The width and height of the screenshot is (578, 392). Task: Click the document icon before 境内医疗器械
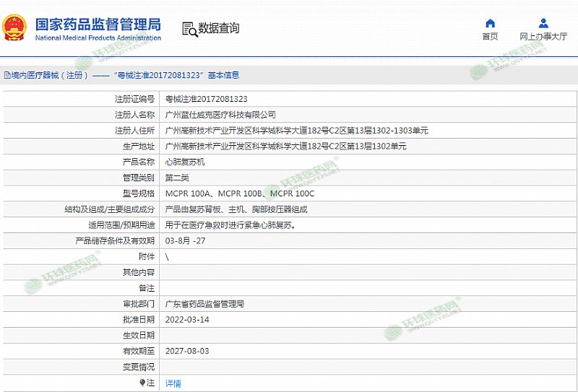coord(7,75)
